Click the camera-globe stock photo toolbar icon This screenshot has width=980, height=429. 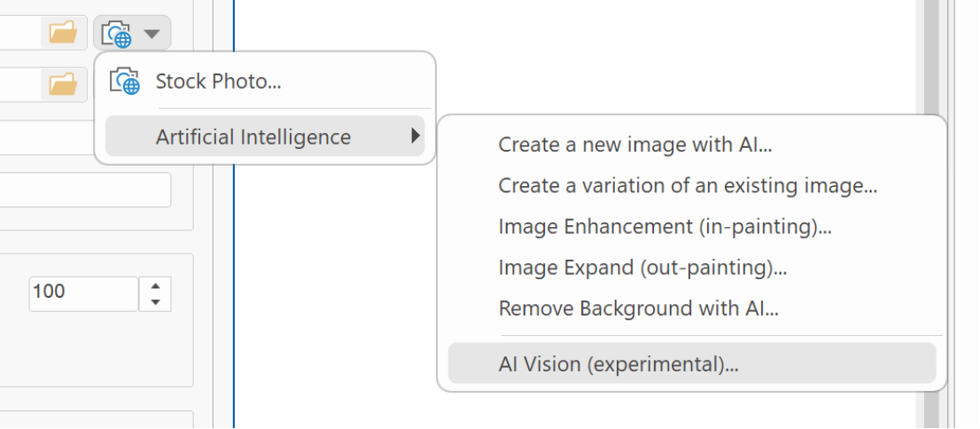point(117,33)
